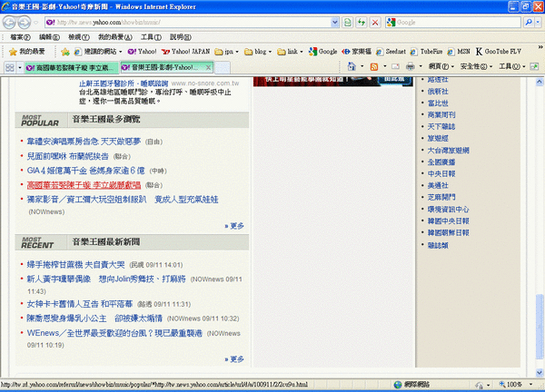Switch to the 高國華若娶陳子璇 tab
Screen dimensions: 545x392
[x=72, y=67]
